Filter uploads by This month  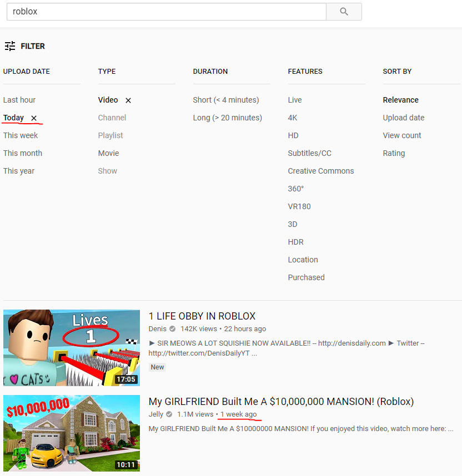23,153
